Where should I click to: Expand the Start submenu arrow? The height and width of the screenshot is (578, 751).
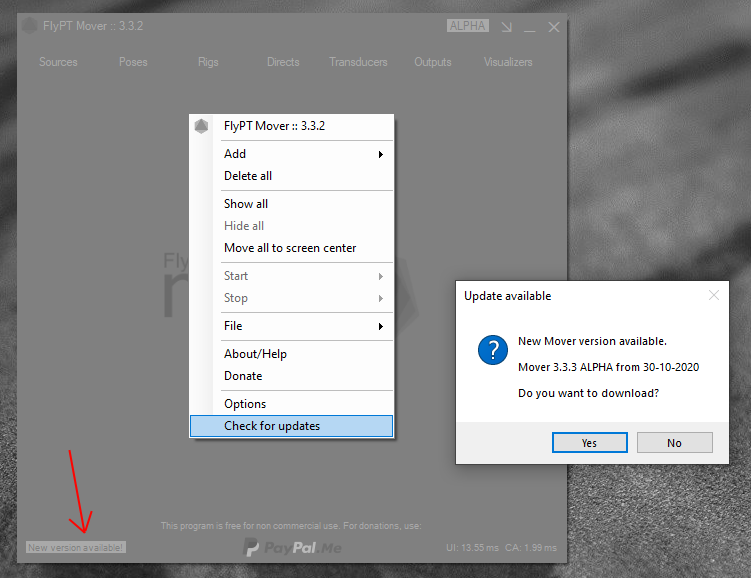tap(381, 276)
